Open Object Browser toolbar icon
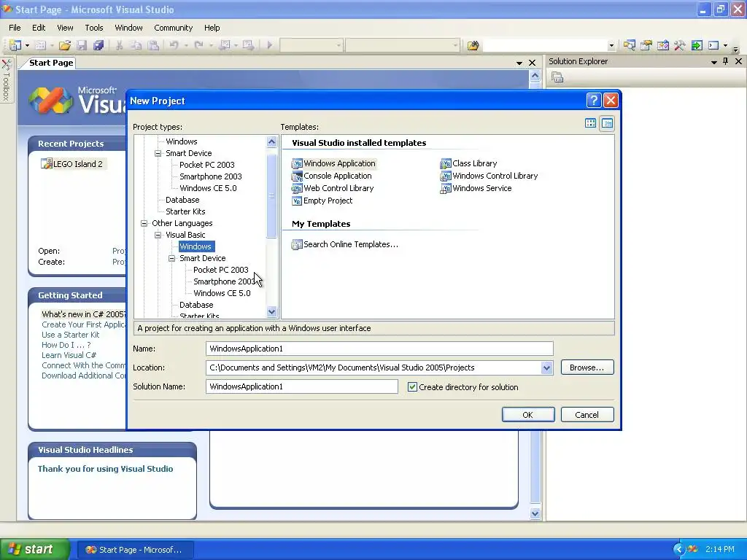The image size is (747, 560). 662,45
